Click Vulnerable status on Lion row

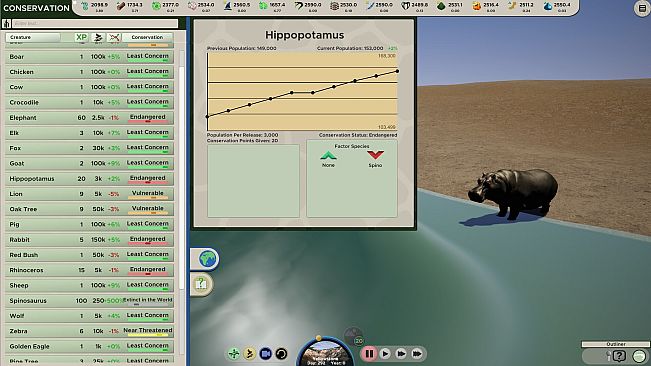coord(147,194)
